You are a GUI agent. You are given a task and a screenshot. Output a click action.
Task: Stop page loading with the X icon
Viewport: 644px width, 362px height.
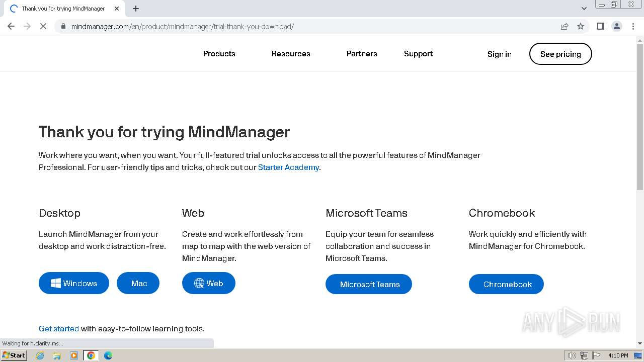pyautogui.click(x=43, y=26)
